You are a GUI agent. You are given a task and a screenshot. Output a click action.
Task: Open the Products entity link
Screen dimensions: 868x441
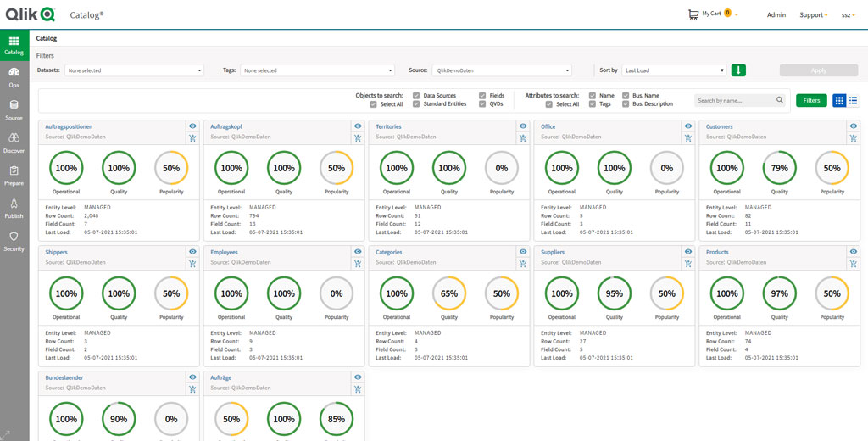coord(717,252)
